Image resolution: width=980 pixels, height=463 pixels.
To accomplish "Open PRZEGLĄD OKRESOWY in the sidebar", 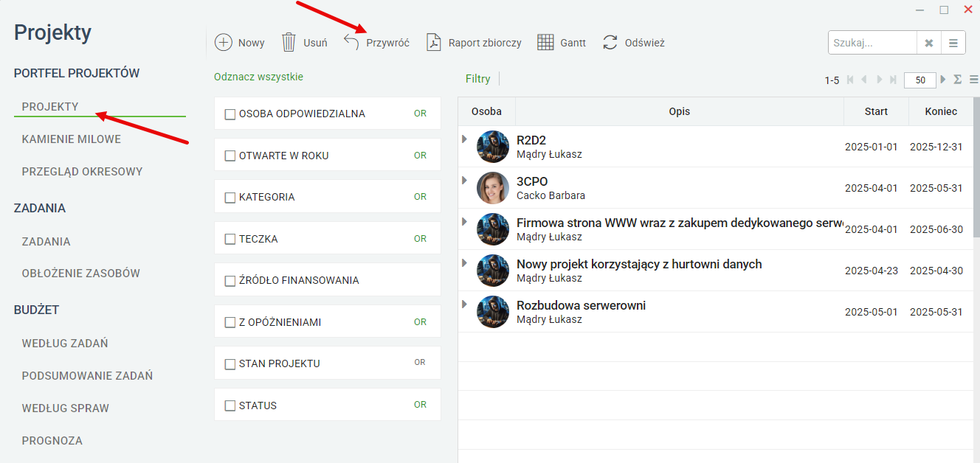I will point(83,171).
